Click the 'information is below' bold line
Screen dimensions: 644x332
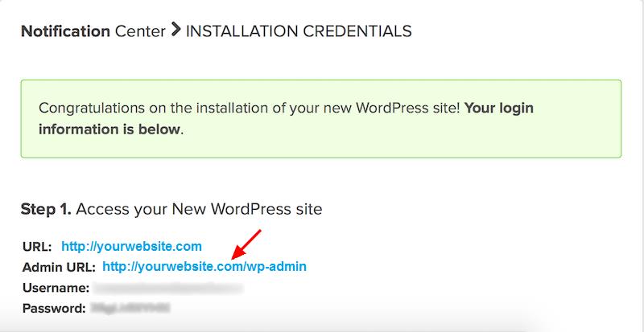[111, 129]
